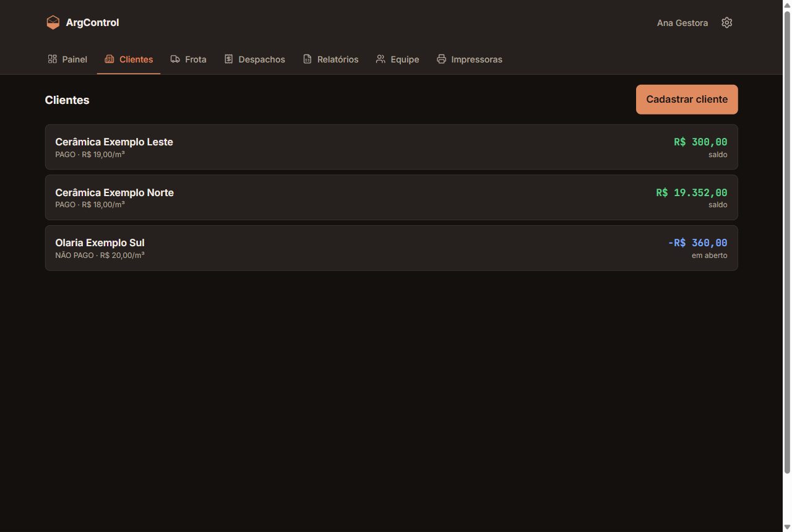Click the Impressoras printer icon
Screen dimensions: 792x532
point(441,59)
